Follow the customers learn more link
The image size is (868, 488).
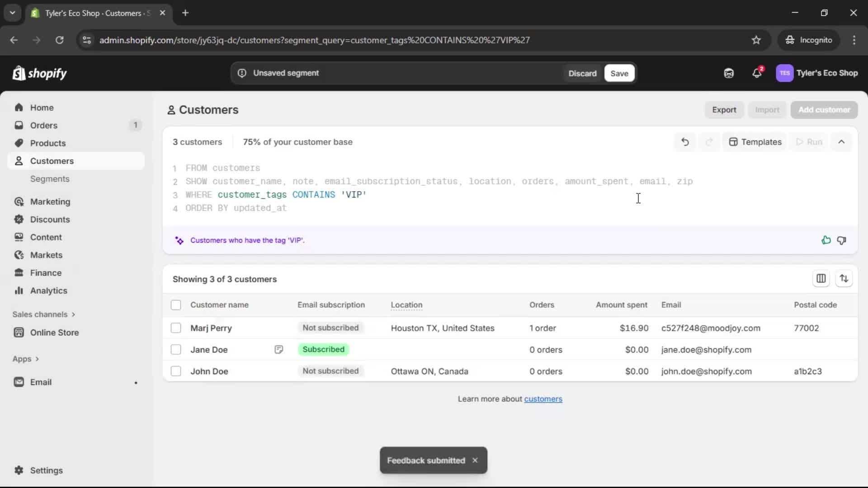tap(543, 399)
